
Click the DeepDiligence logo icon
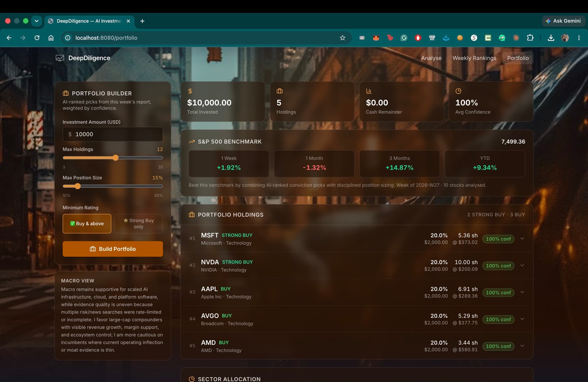coord(60,58)
